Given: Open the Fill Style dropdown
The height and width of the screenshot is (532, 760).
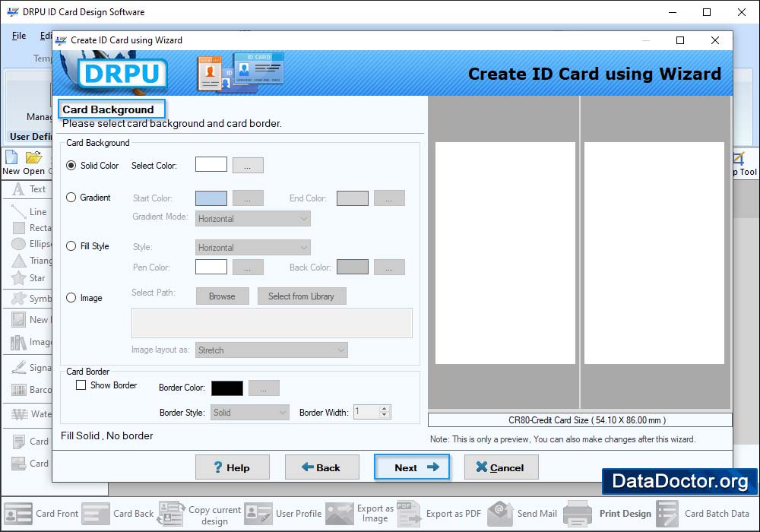Looking at the screenshot, I should pos(252,248).
